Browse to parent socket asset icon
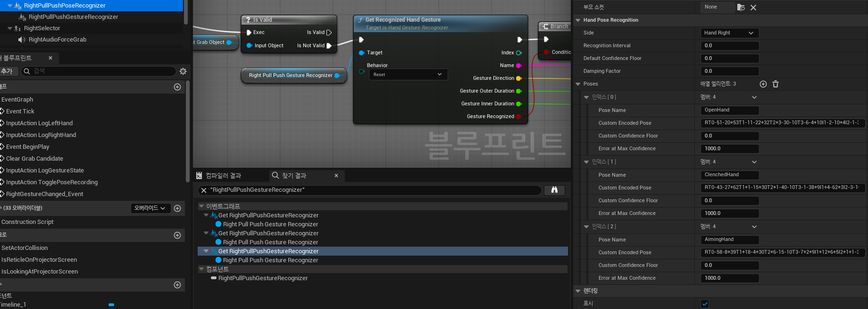 coord(741,8)
